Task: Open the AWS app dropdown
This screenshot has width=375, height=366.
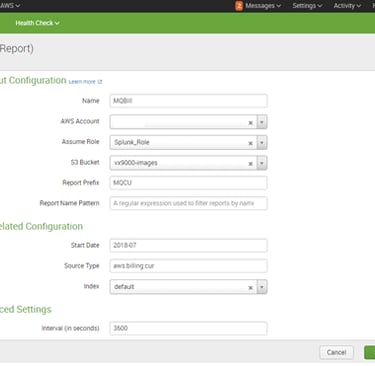Action: [10, 6]
